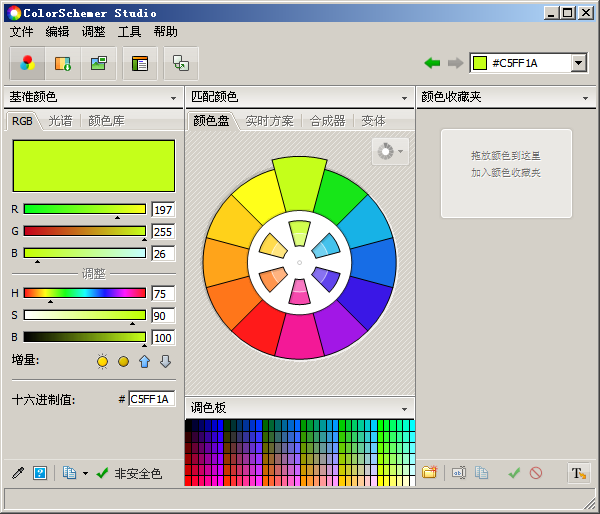Open the text color tool icon
The image size is (600, 514).
578,473
